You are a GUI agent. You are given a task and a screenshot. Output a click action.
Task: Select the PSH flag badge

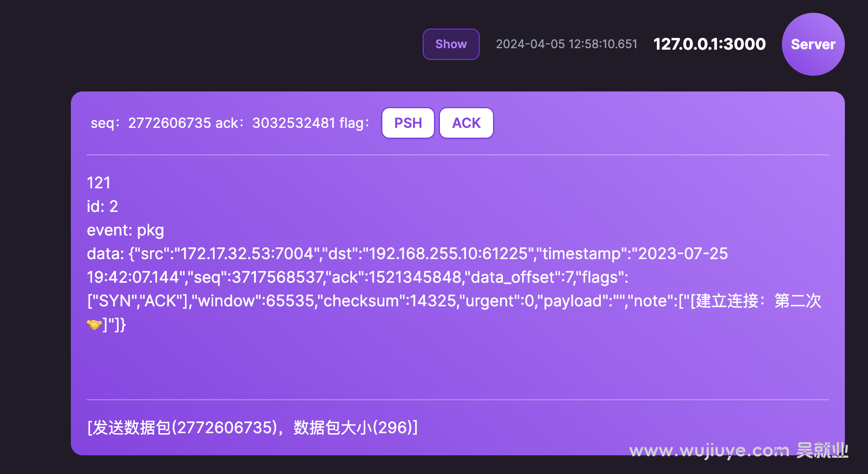click(408, 123)
